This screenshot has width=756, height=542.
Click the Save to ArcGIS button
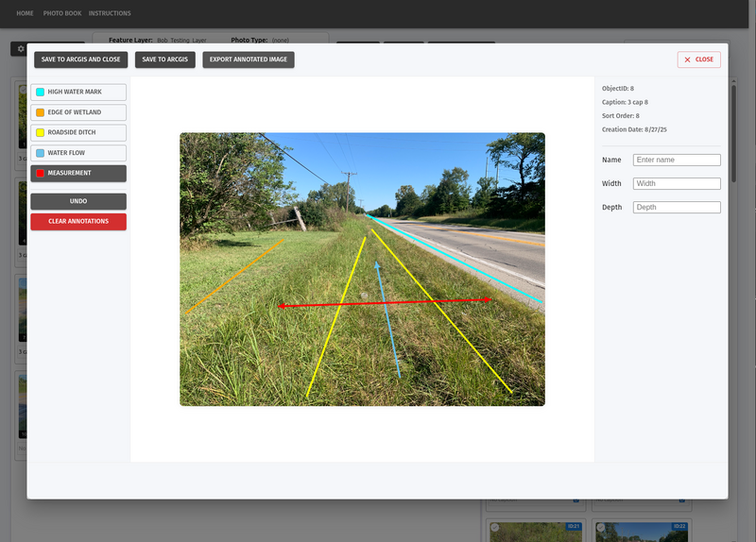coord(164,59)
